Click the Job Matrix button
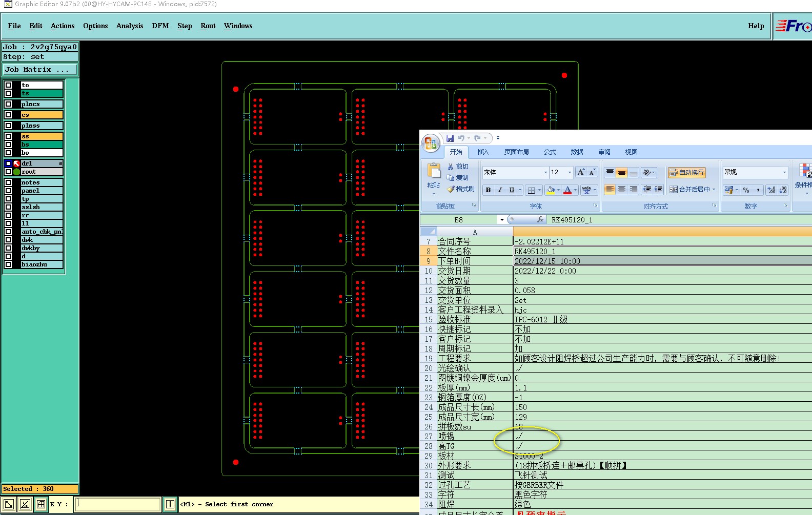 click(x=40, y=69)
